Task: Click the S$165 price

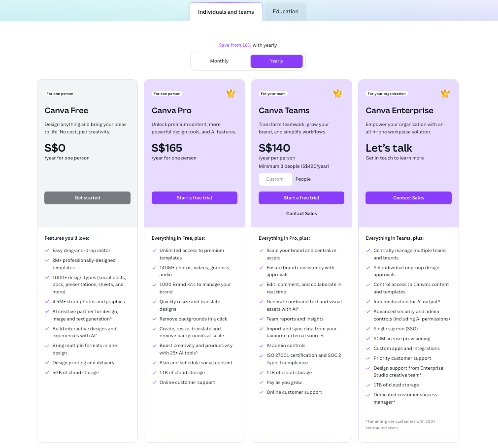Action: [x=167, y=148]
